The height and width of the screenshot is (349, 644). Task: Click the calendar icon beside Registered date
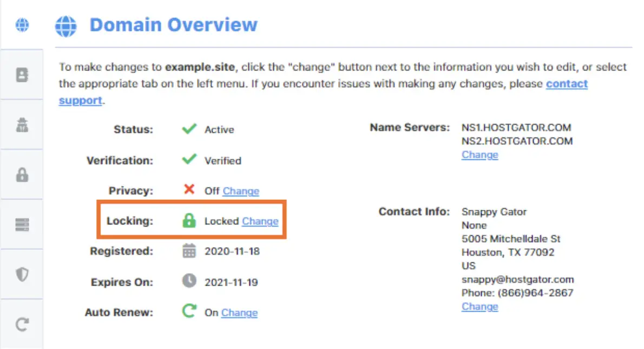189,251
